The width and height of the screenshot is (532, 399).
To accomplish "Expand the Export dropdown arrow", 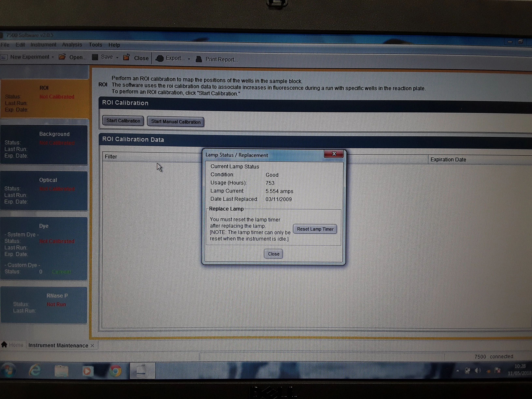I will tap(189, 59).
